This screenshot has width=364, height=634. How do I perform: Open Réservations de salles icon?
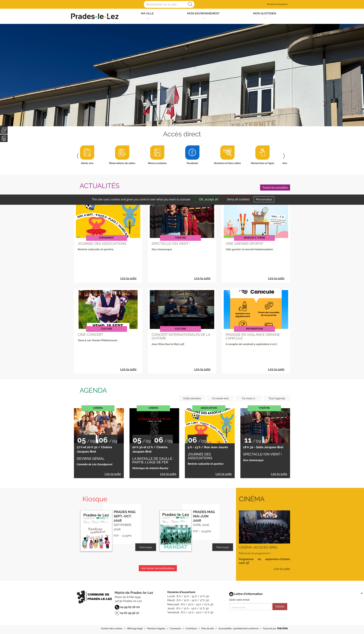pyautogui.click(x=122, y=152)
